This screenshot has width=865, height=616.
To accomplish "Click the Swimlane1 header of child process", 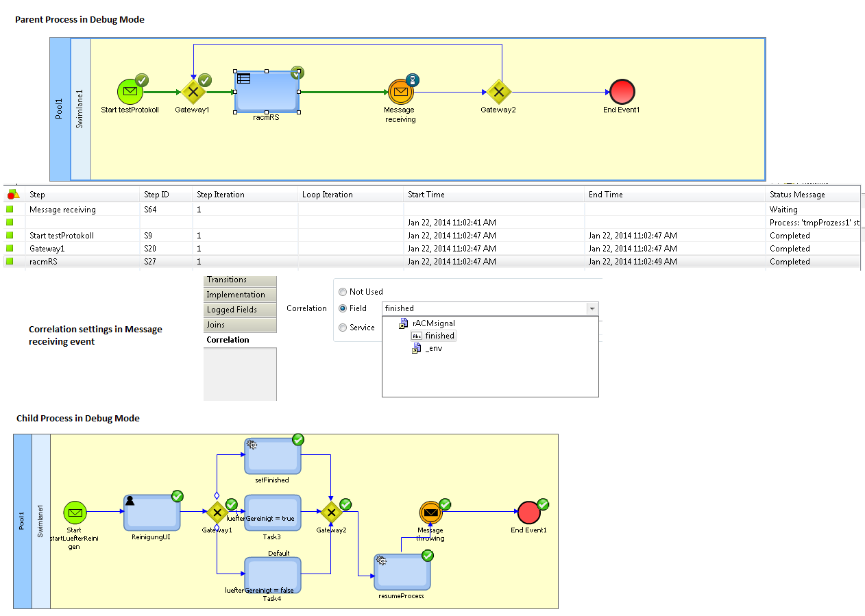I will click(41, 521).
